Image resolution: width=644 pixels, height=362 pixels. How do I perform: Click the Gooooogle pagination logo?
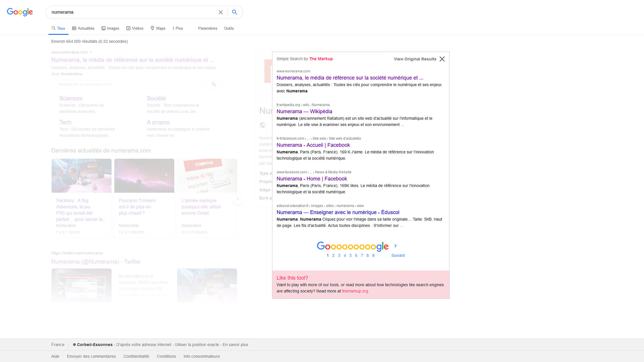[x=353, y=246]
